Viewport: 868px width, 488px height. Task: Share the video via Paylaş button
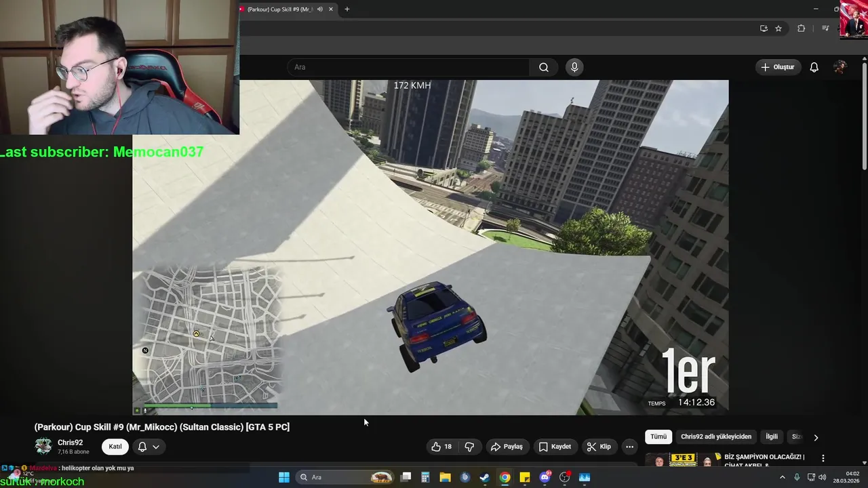(x=507, y=447)
